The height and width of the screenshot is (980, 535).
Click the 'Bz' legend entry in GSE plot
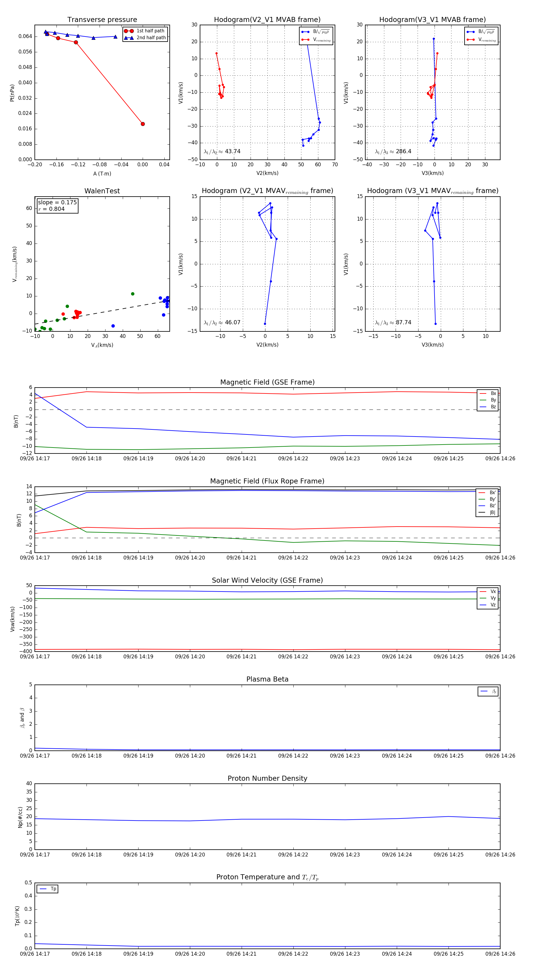(488, 407)
